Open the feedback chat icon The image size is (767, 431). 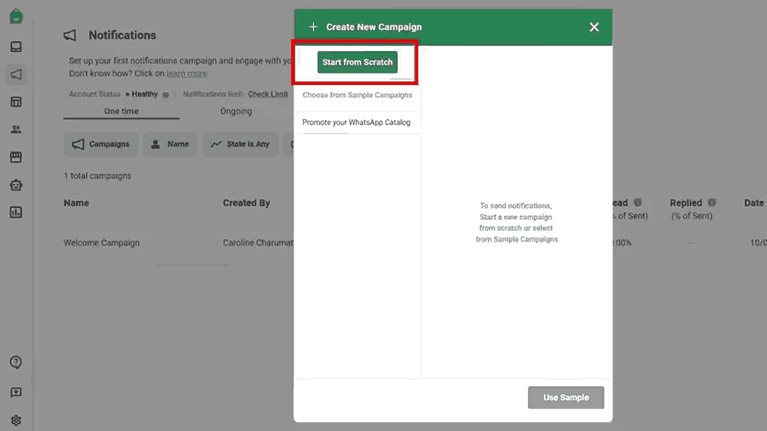coord(16,392)
